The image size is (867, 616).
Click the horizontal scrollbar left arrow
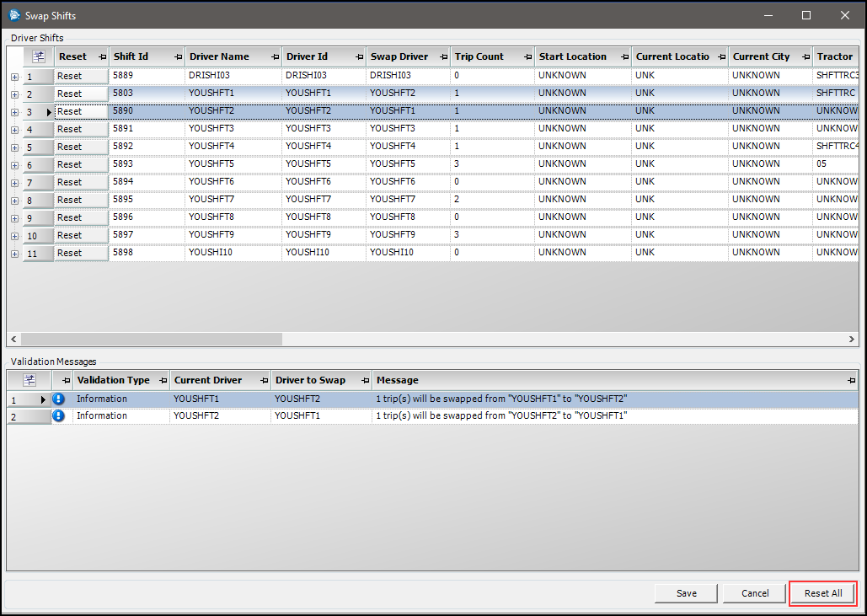click(x=13, y=339)
